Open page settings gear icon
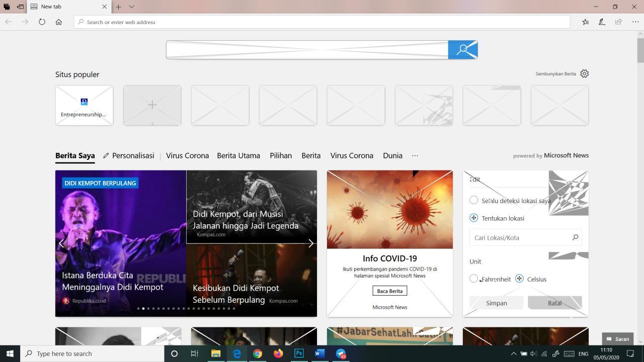 584,73
